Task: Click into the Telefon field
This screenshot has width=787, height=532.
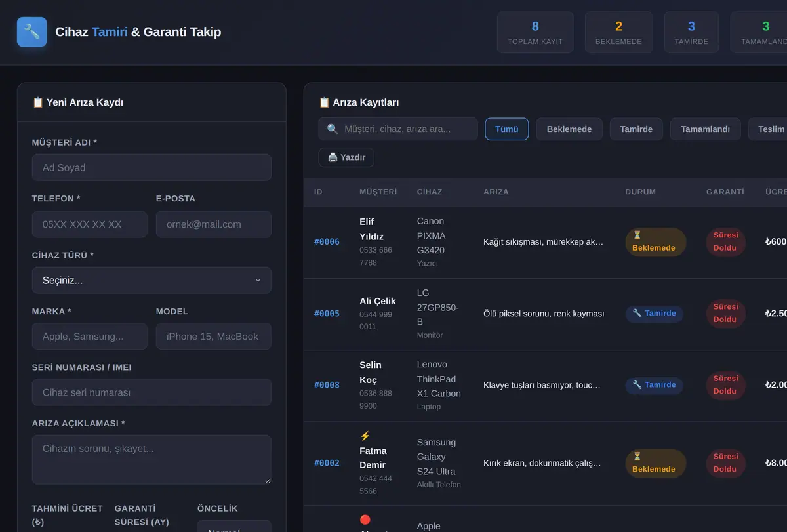Action: 89,224
